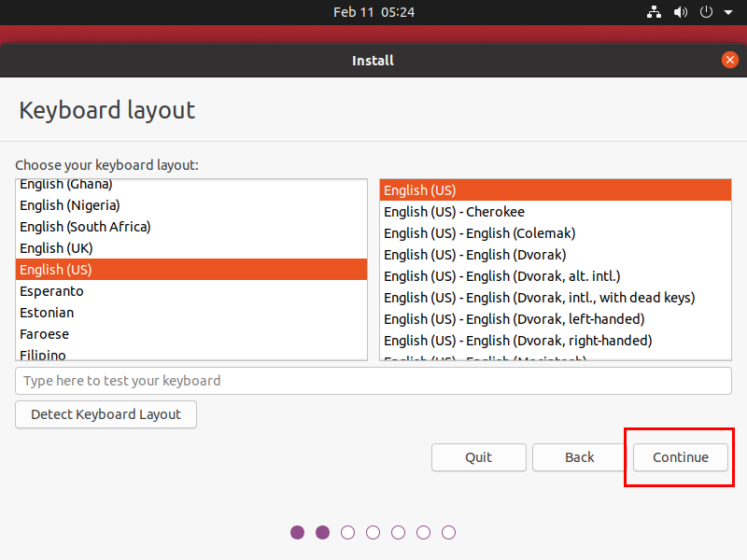The width and height of the screenshot is (747, 560).
Task: Open the clock showing Feb 11 05:24
Action: pos(373,12)
